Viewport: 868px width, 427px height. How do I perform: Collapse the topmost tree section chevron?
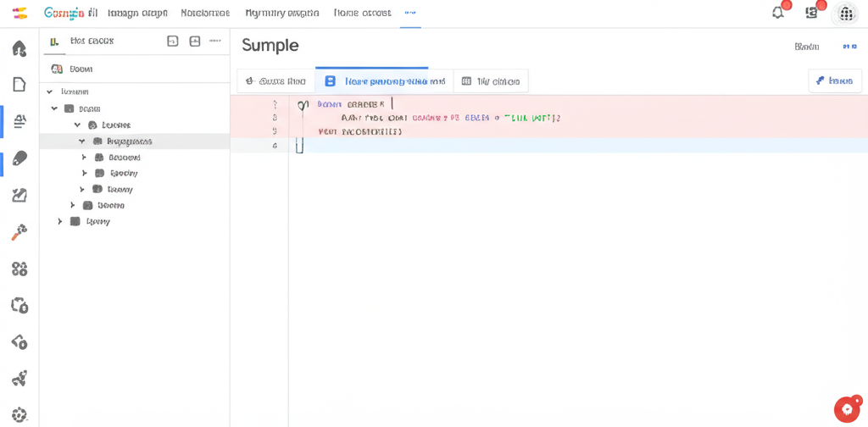click(x=50, y=91)
